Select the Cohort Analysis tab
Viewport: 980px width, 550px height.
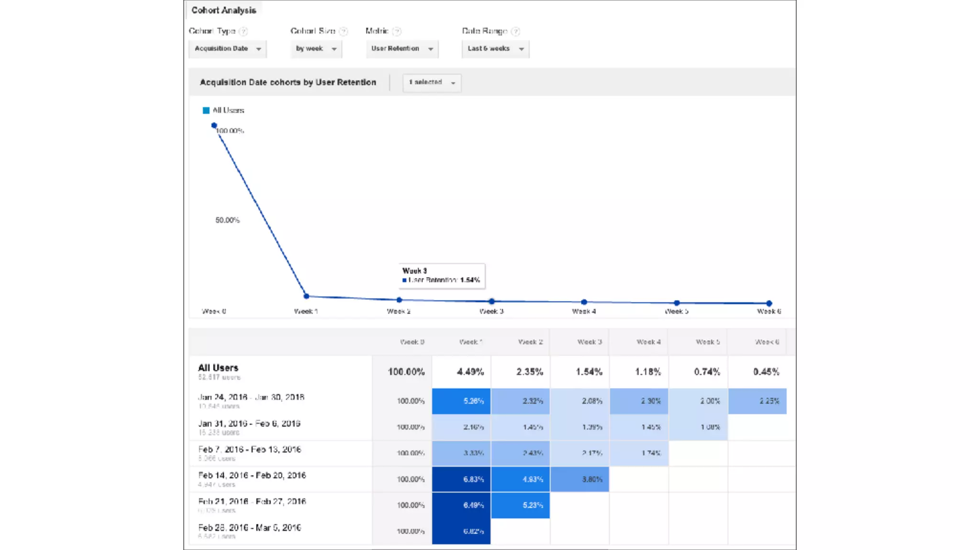pyautogui.click(x=223, y=10)
